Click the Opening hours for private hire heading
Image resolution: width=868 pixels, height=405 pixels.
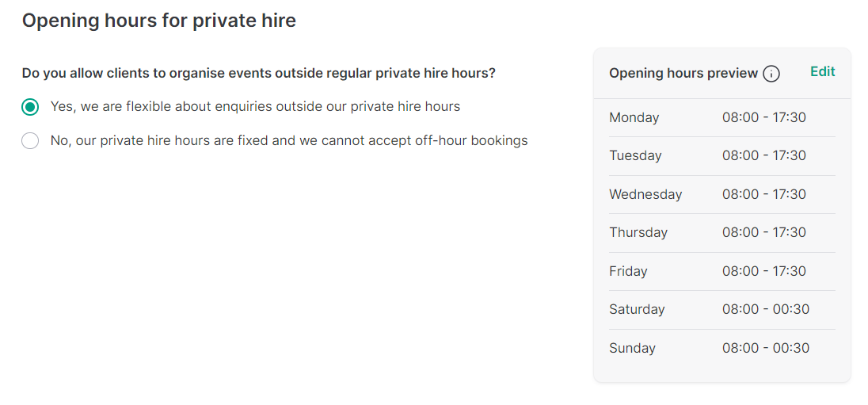coord(159,21)
